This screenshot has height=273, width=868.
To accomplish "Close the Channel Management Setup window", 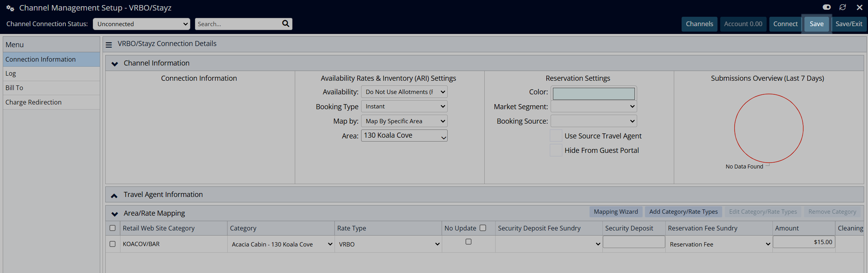I will coord(859,7).
